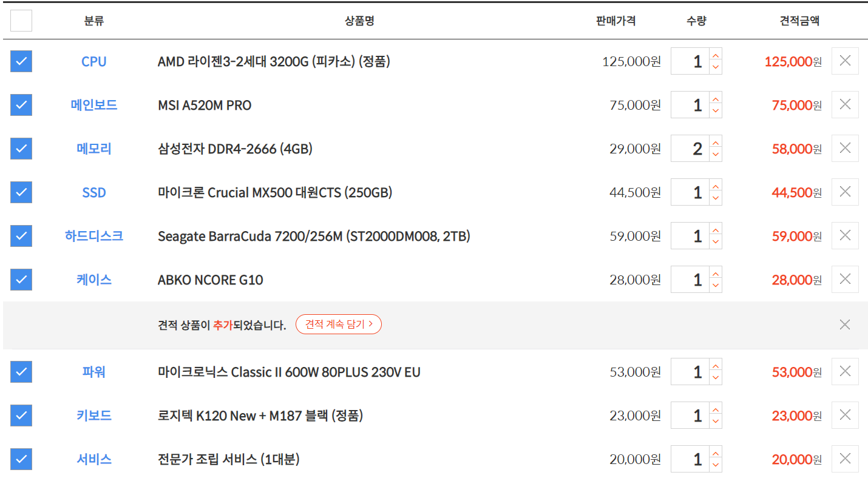The image size is (868, 481).
Task: Tick the select-all checkbox in header
Action: pyautogui.click(x=21, y=21)
